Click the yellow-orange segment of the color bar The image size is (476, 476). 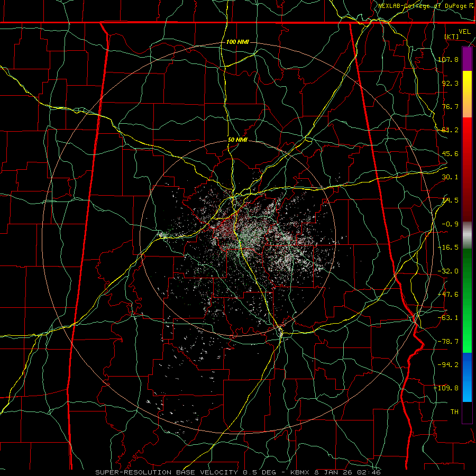pos(467,94)
